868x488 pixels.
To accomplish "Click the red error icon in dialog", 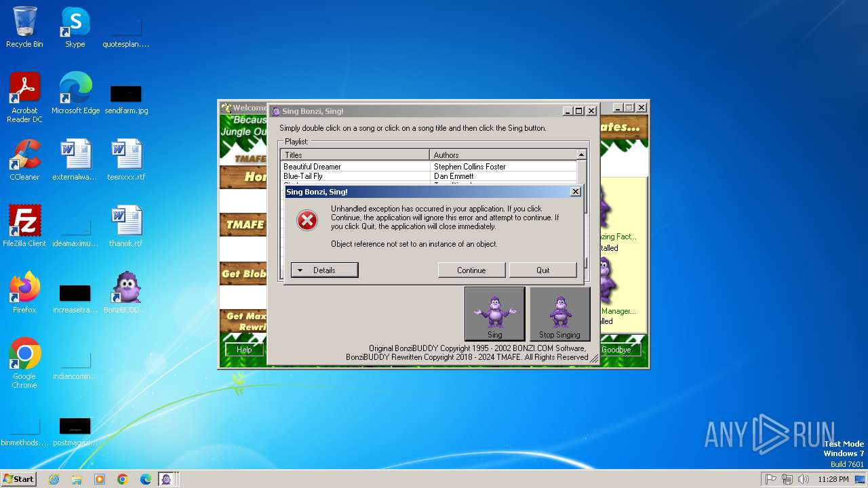I will click(x=307, y=220).
